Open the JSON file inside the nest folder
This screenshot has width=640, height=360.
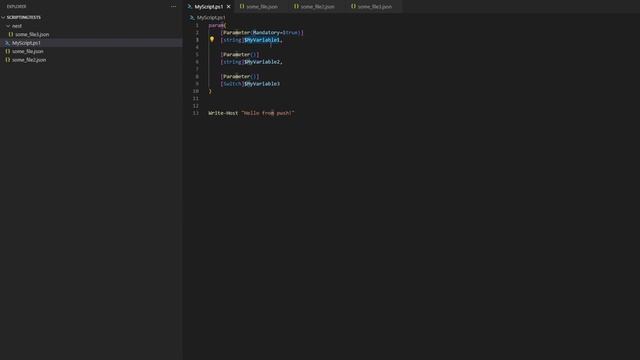[32, 35]
